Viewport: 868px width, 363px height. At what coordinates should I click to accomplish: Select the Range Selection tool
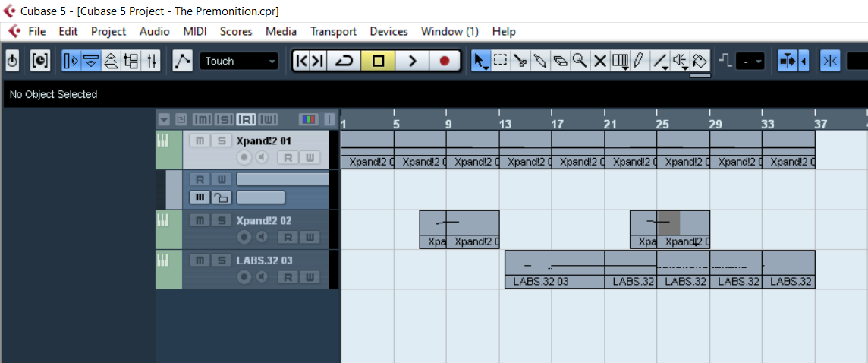pos(501,61)
